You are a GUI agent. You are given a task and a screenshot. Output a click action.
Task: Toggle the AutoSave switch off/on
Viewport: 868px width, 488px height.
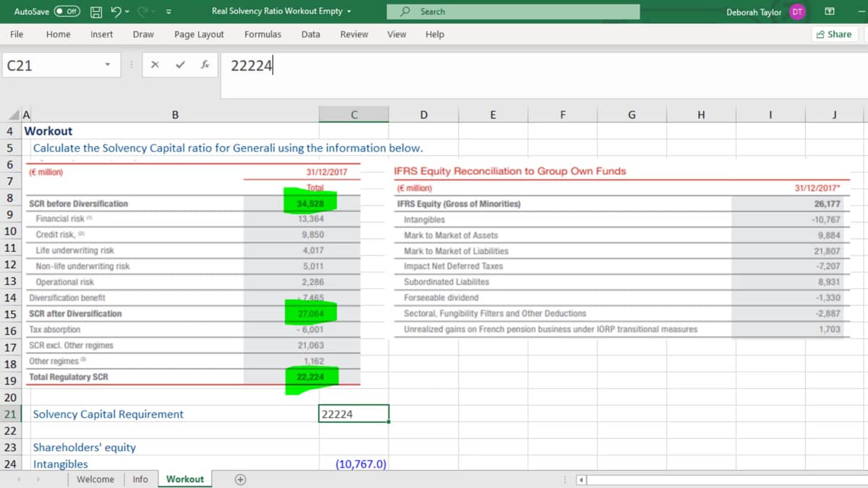click(67, 12)
